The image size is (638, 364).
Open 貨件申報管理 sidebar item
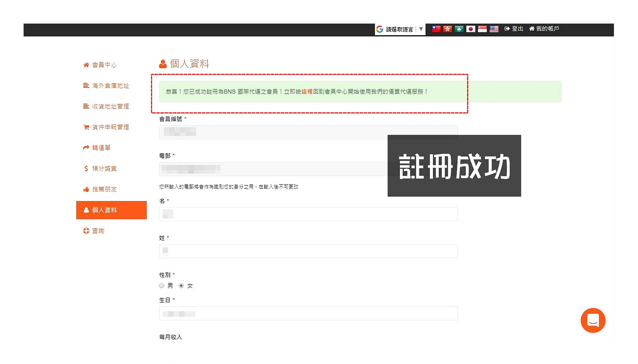click(110, 127)
